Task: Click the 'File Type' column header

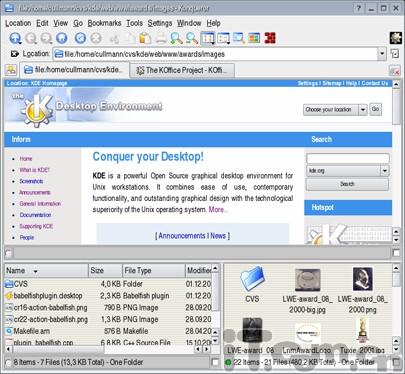Action: (x=154, y=271)
